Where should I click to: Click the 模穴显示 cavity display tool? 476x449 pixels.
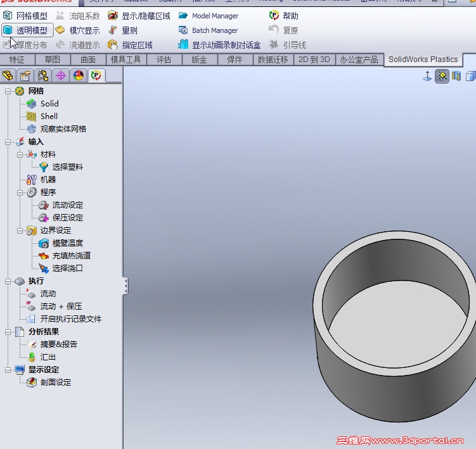(x=78, y=30)
